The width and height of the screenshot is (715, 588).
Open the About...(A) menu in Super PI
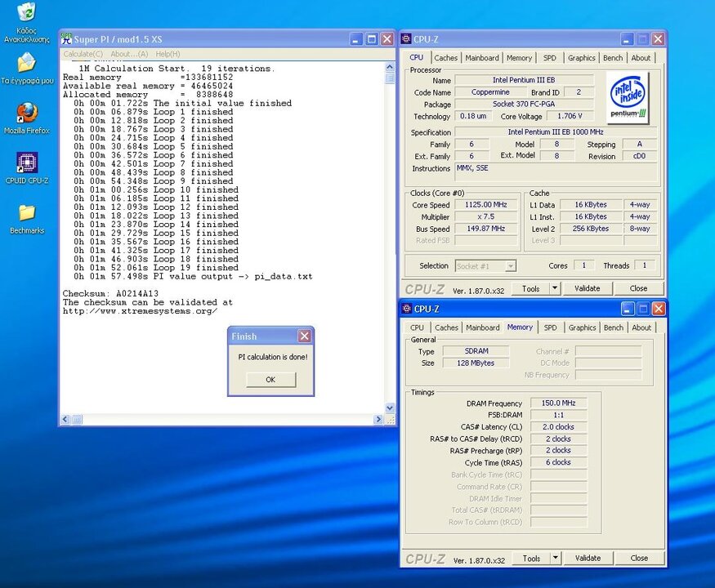point(129,54)
